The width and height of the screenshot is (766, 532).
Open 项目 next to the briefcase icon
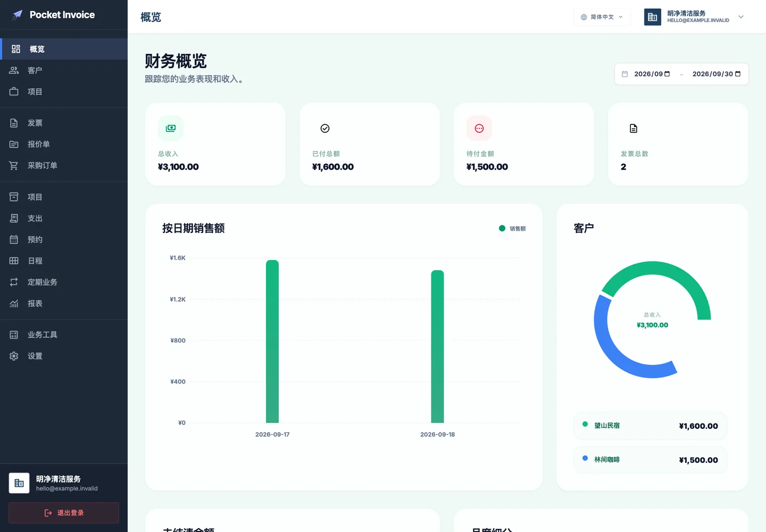click(64, 92)
